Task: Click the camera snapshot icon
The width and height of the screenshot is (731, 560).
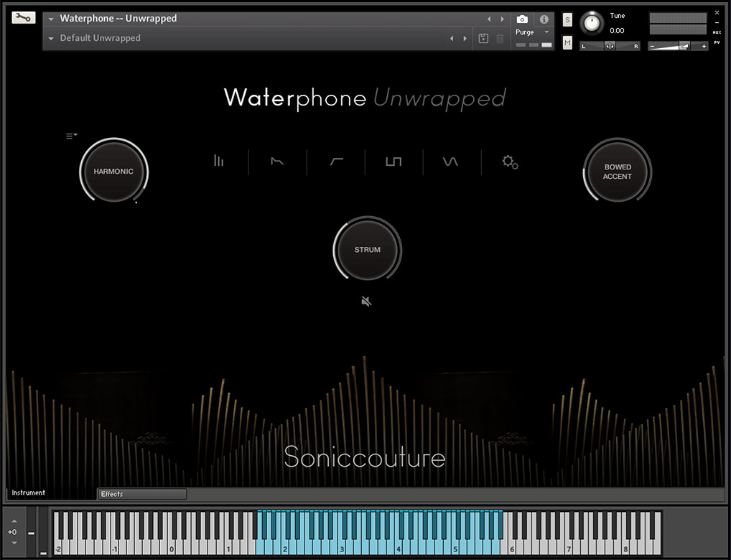Action: point(522,19)
